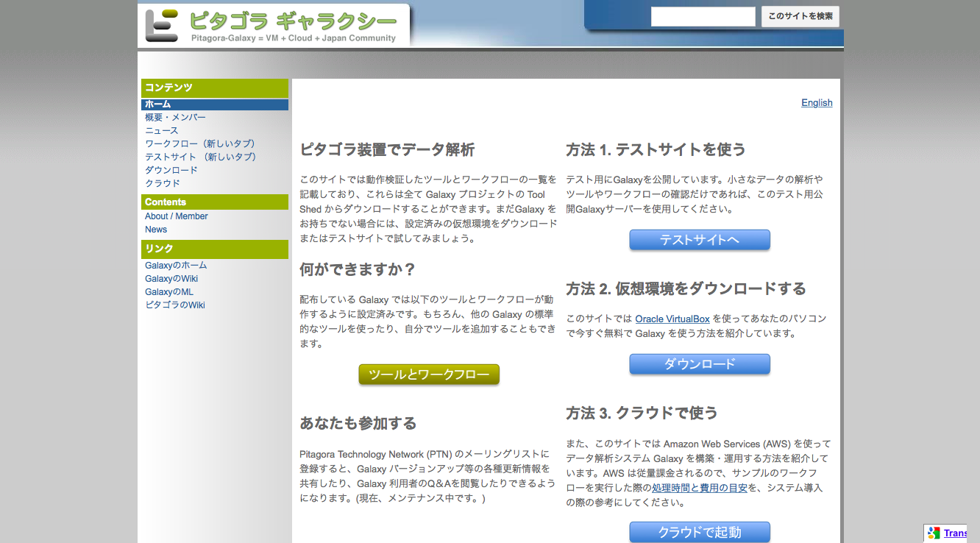Visit the ピタゴラのWiki link
The width and height of the screenshot is (980, 543).
click(x=175, y=305)
